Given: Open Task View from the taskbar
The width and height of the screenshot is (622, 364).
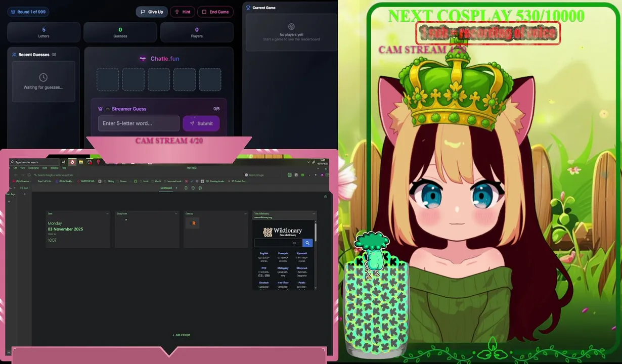Looking at the screenshot, I should [x=63, y=162].
